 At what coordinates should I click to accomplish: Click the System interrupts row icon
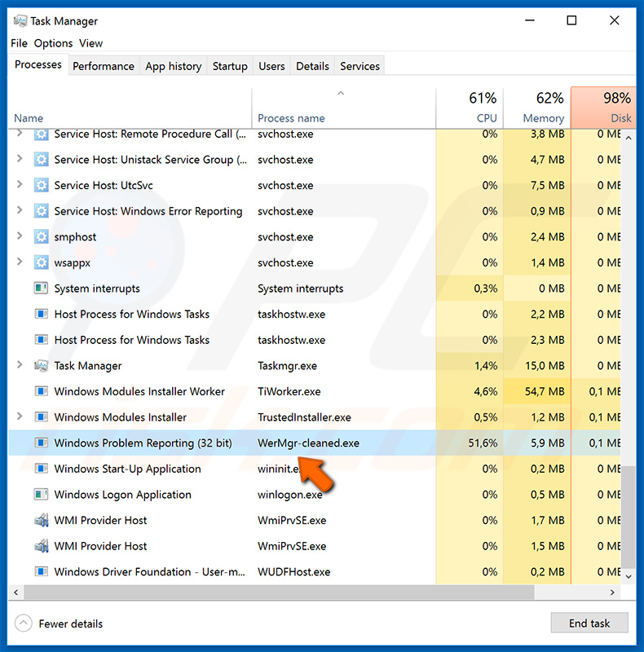coord(41,289)
